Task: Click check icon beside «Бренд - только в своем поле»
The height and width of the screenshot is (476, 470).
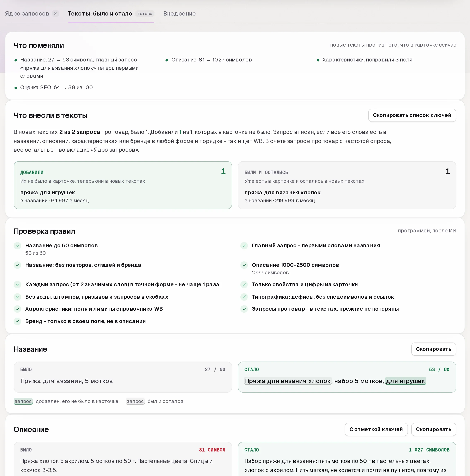Action: (18, 321)
